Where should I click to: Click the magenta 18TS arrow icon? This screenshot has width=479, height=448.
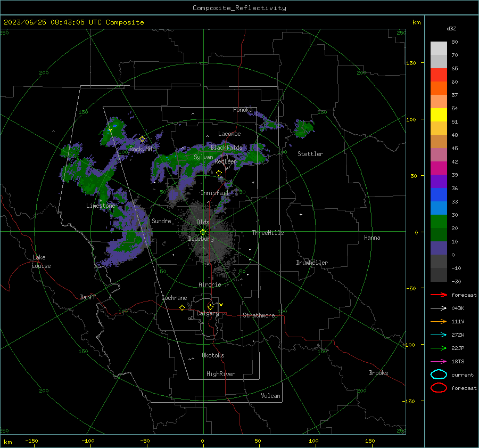coord(439,362)
